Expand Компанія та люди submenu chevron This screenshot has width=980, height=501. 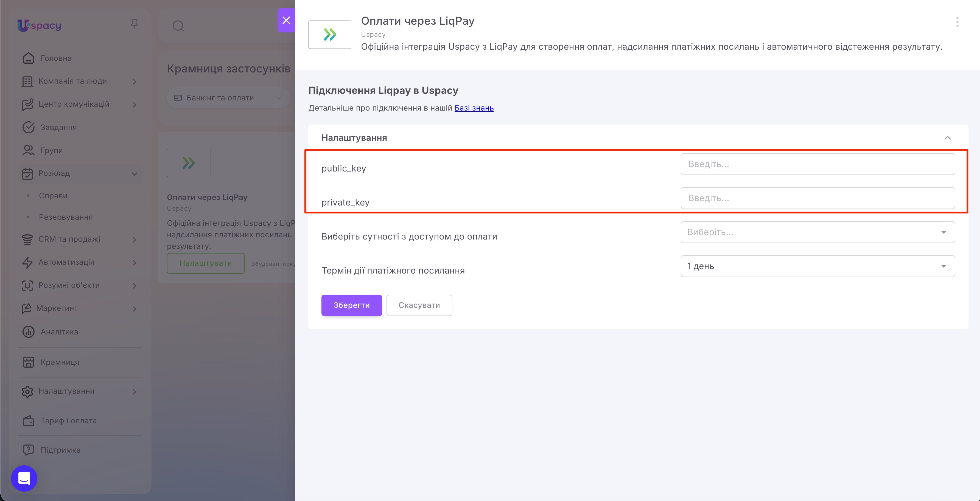135,81
